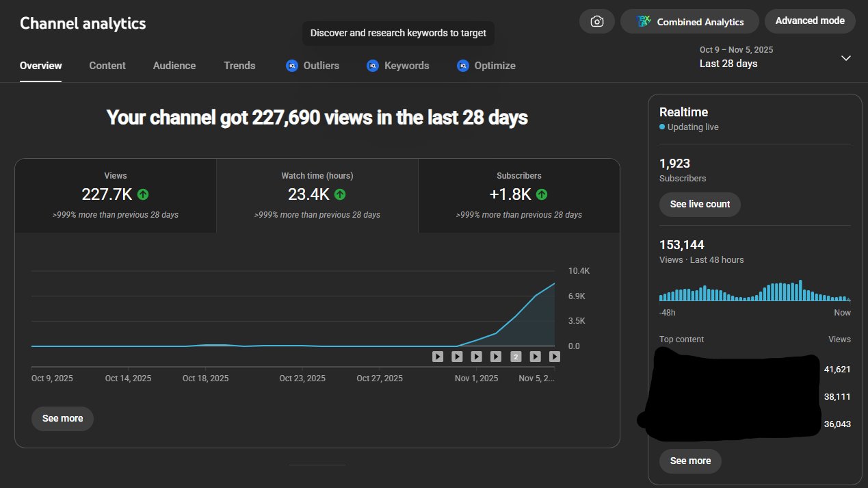The image size is (868, 488).
Task: Open the Content tab
Action: 107,66
